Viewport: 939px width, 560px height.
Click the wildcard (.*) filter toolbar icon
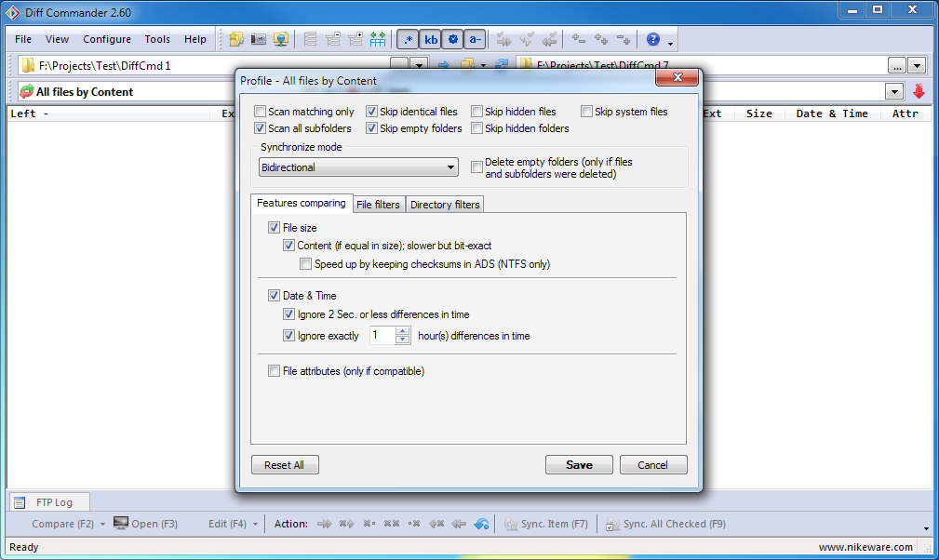pyautogui.click(x=408, y=39)
